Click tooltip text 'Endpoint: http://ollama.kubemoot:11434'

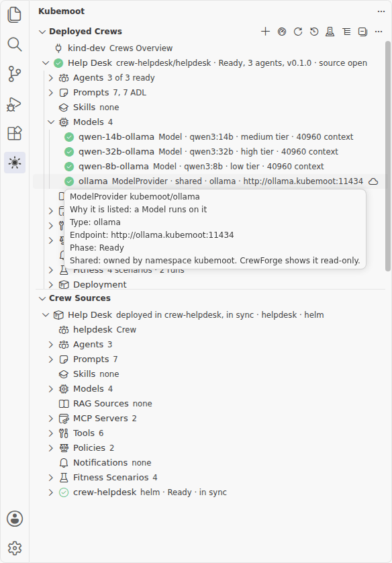pos(152,235)
